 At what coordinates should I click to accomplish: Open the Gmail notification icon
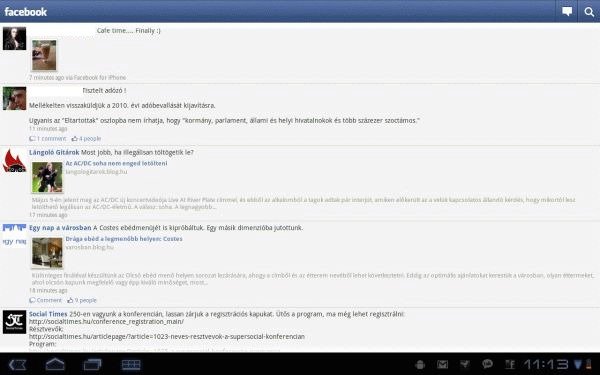(442, 364)
